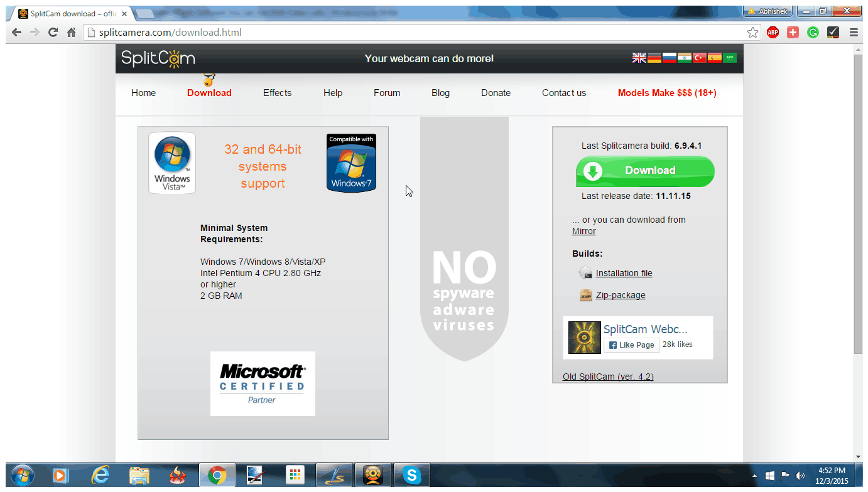
Task: Click the Abhishek Chrome profile button
Action: (768, 11)
